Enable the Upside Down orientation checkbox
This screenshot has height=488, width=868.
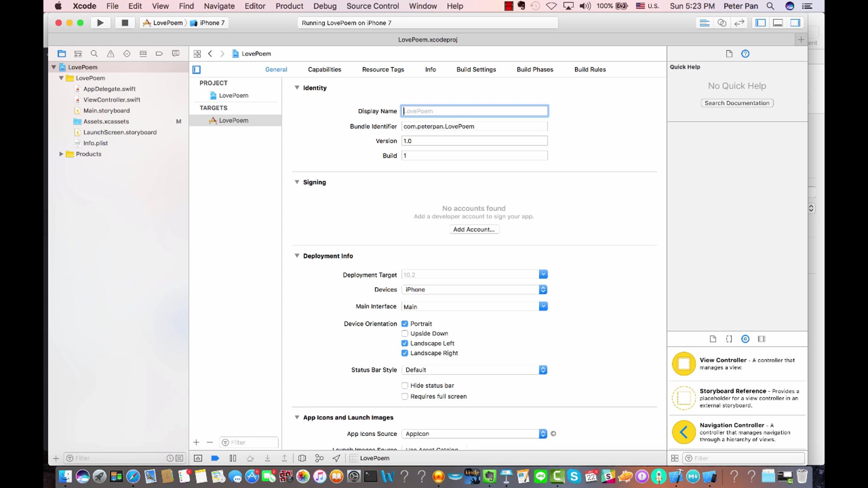click(405, 333)
